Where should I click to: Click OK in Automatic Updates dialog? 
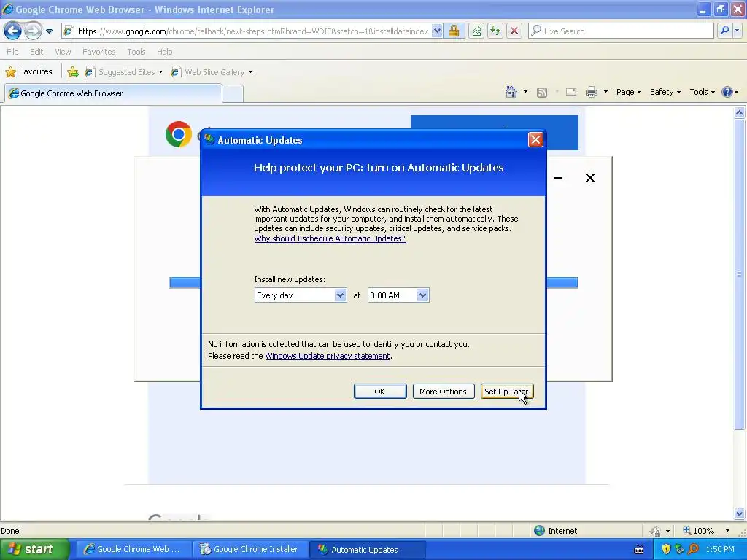pyautogui.click(x=380, y=392)
